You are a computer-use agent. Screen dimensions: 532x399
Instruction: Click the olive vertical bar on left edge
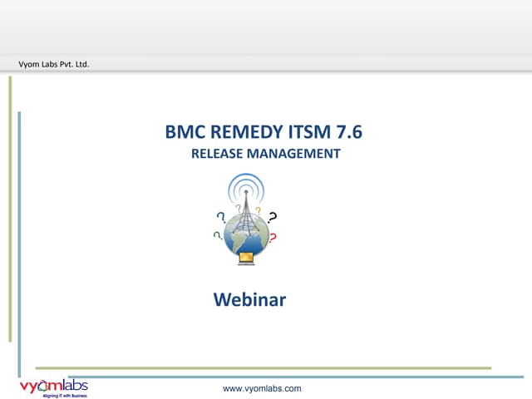[x=10, y=208]
